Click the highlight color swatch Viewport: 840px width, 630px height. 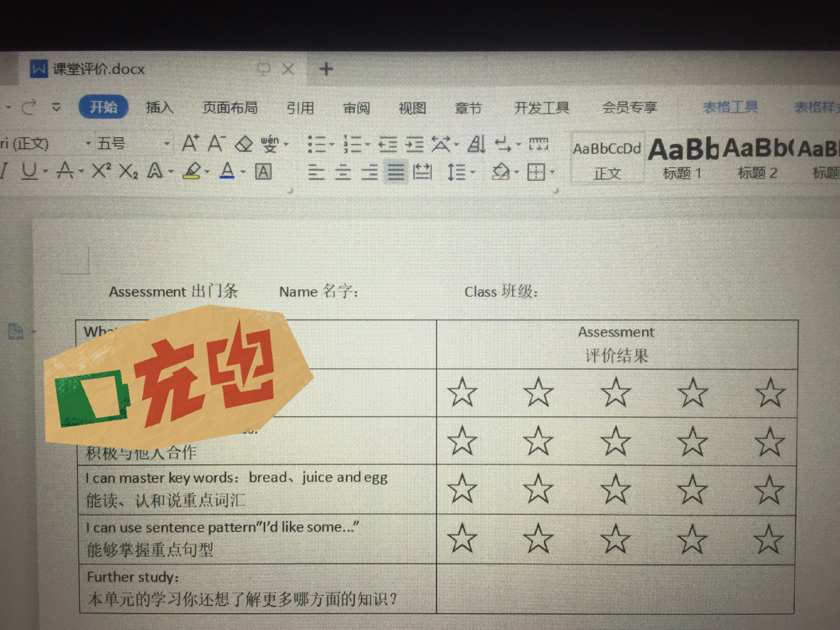click(192, 171)
